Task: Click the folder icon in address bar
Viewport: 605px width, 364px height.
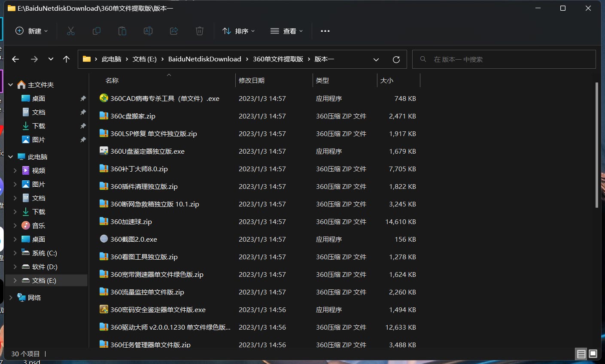Action: coord(87,59)
